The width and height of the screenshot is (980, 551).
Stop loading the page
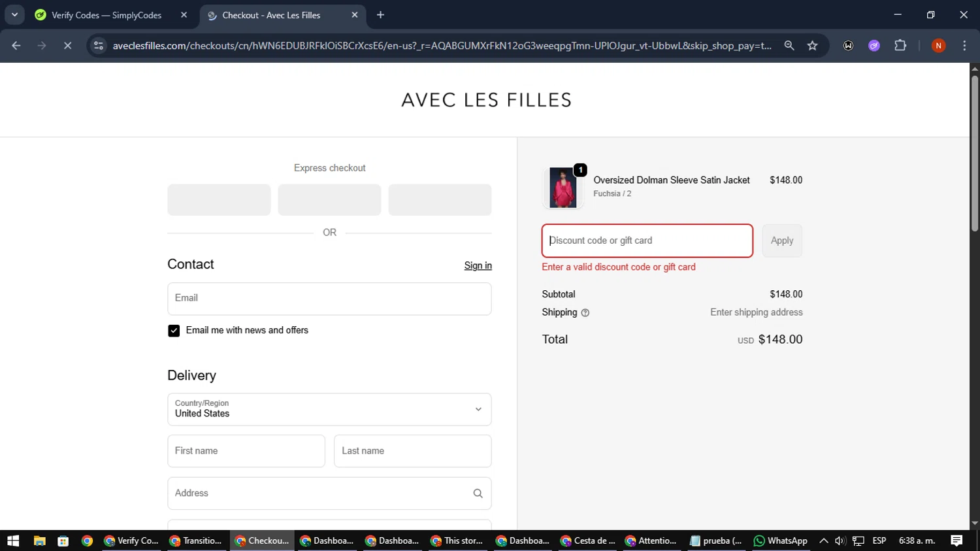(67, 46)
